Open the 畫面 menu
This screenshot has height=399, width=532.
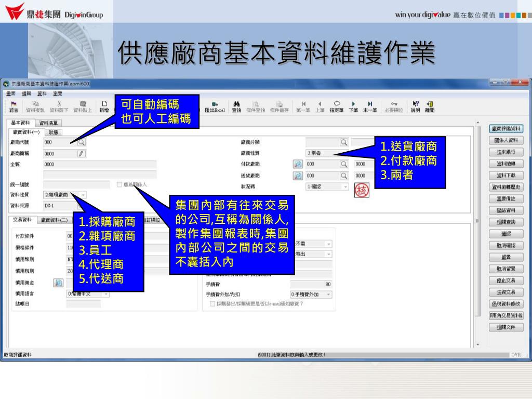click(11, 94)
